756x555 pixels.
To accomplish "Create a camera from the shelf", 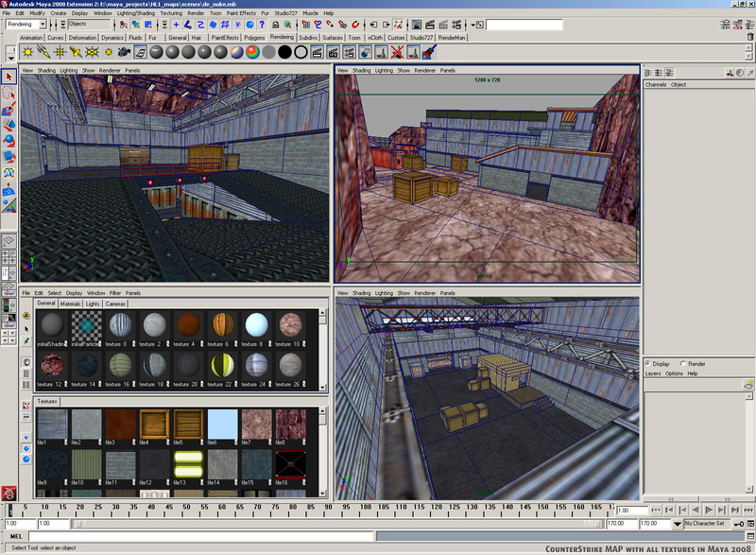I will [x=124, y=52].
